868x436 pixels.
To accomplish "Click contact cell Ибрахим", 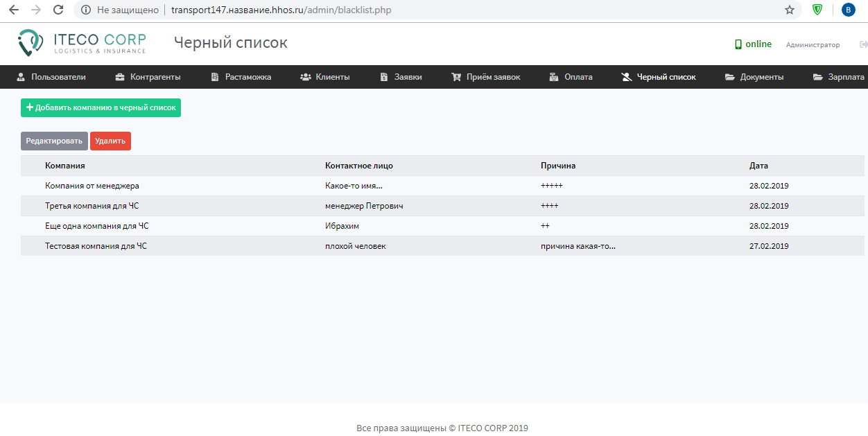I will pyautogui.click(x=342, y=226).
